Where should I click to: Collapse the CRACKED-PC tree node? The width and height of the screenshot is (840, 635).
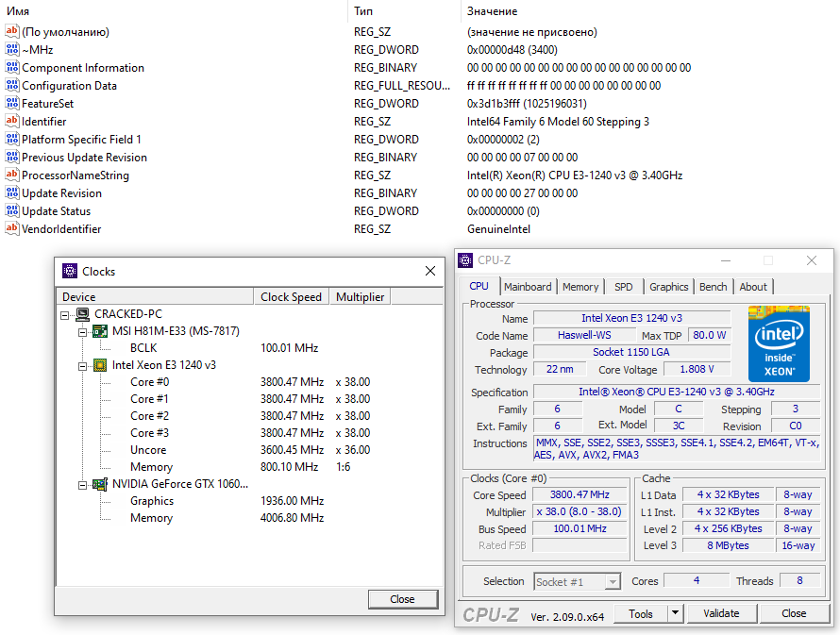(x=65, y=315)
